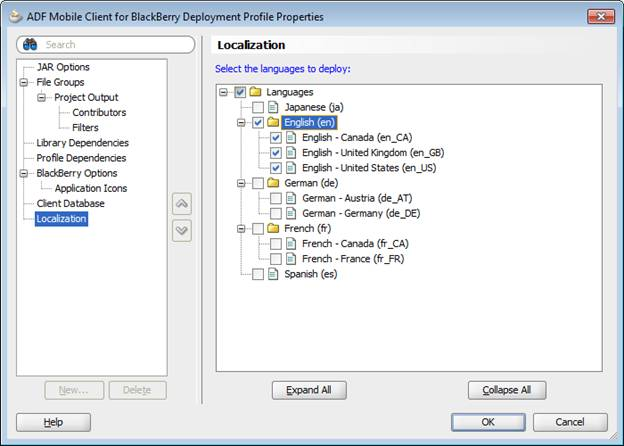This screenshot has height=446, width=624.
Task: Click the French - France file icon
Action: (291, 259)
